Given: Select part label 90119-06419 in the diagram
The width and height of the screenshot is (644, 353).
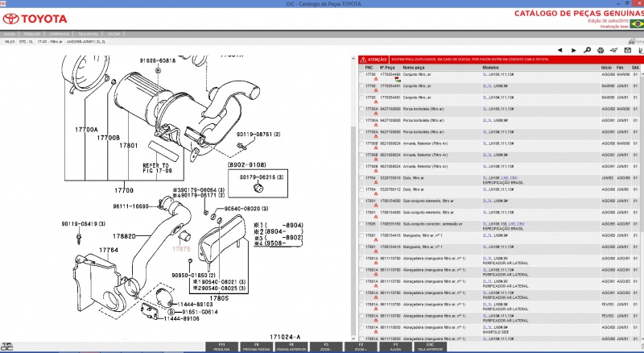Looking at the screenshot, I should (84, 224).
